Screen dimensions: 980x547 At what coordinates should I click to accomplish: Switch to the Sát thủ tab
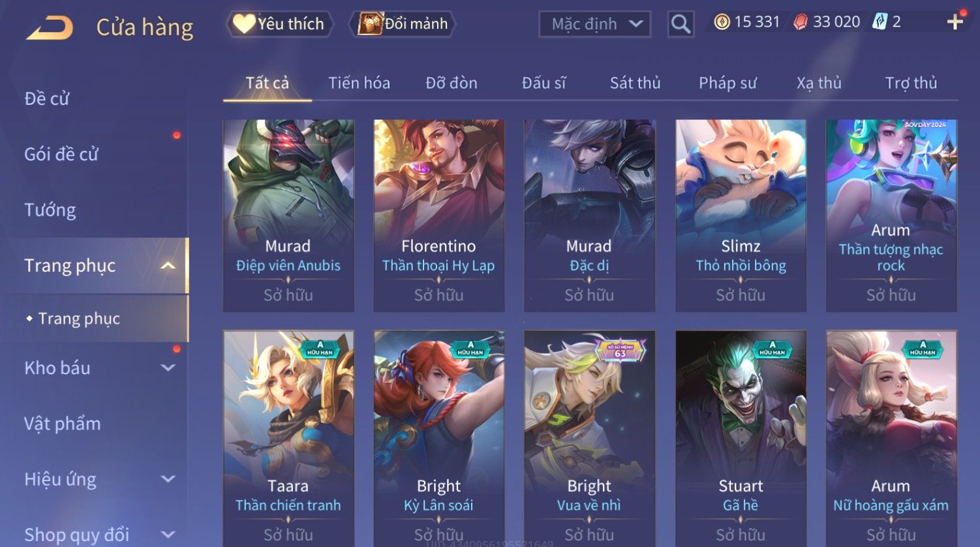[x=635, y=83]
